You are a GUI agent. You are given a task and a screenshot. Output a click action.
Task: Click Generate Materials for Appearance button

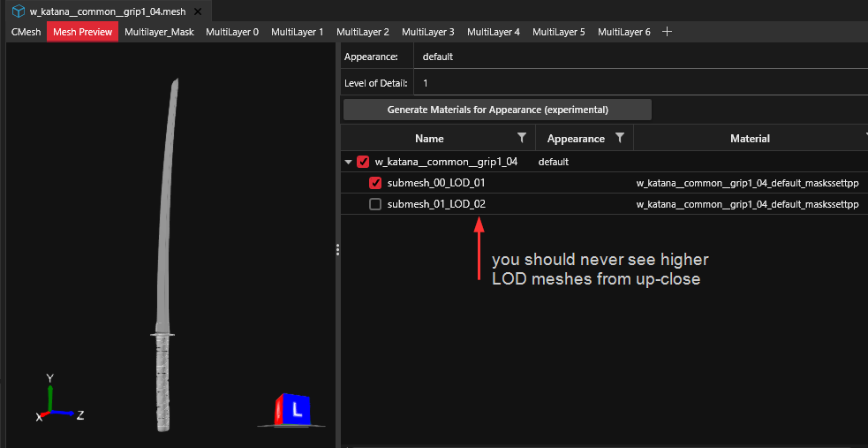point(497,110)
